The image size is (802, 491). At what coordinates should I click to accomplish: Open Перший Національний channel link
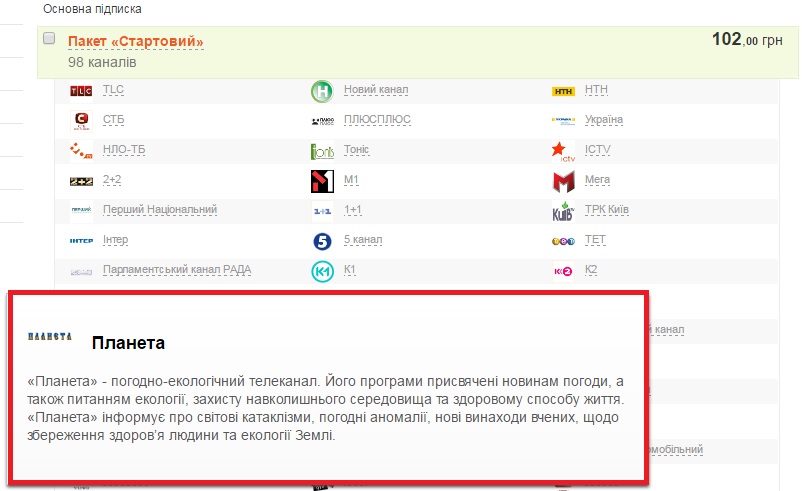[160, 210]
